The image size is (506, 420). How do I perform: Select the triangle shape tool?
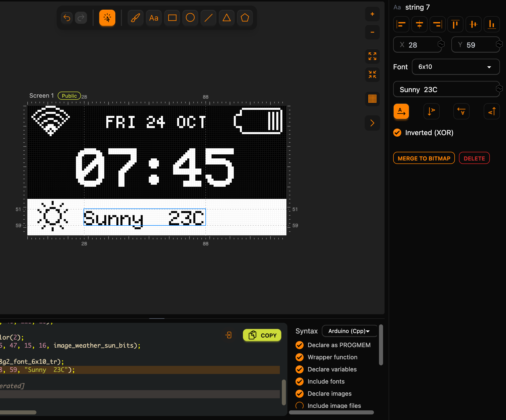point(227,18)
